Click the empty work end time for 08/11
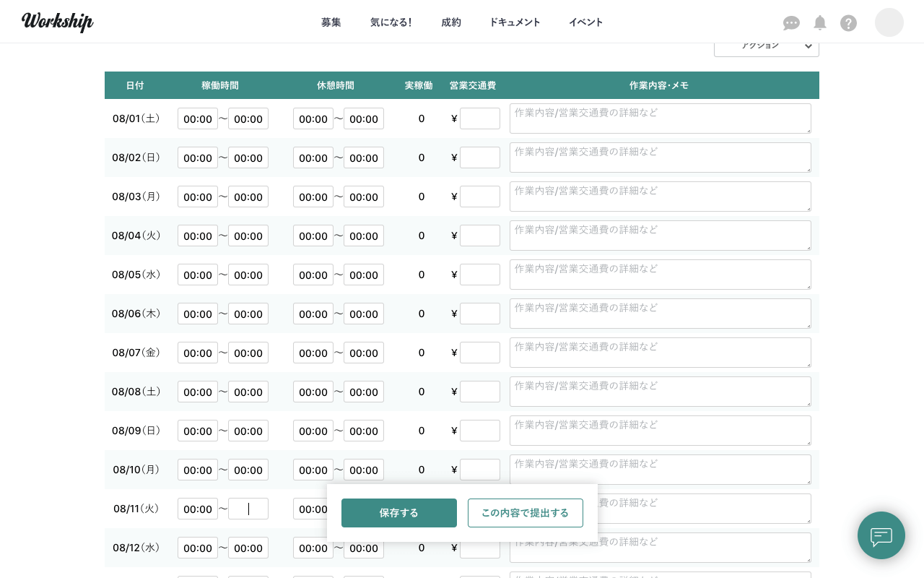The width and height of the screenshot is (924, 578). [x=248, y=509]
